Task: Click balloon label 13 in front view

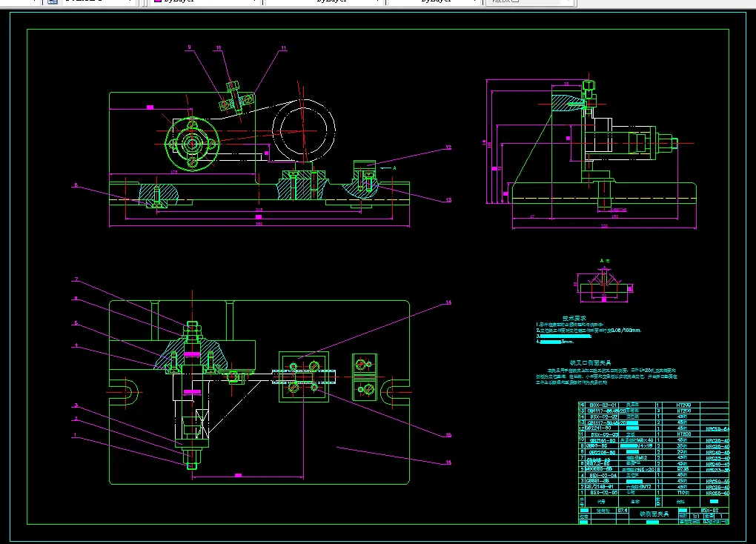Action: pos(448,199)
